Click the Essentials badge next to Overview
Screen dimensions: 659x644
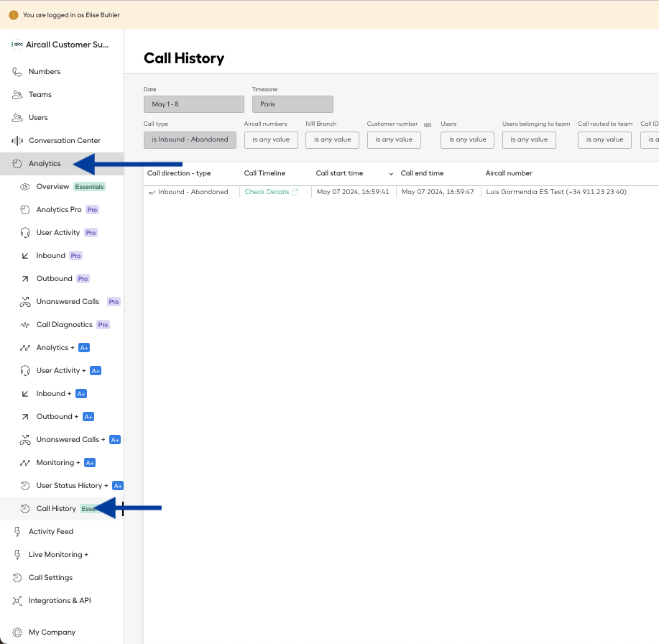coord(89,187)
